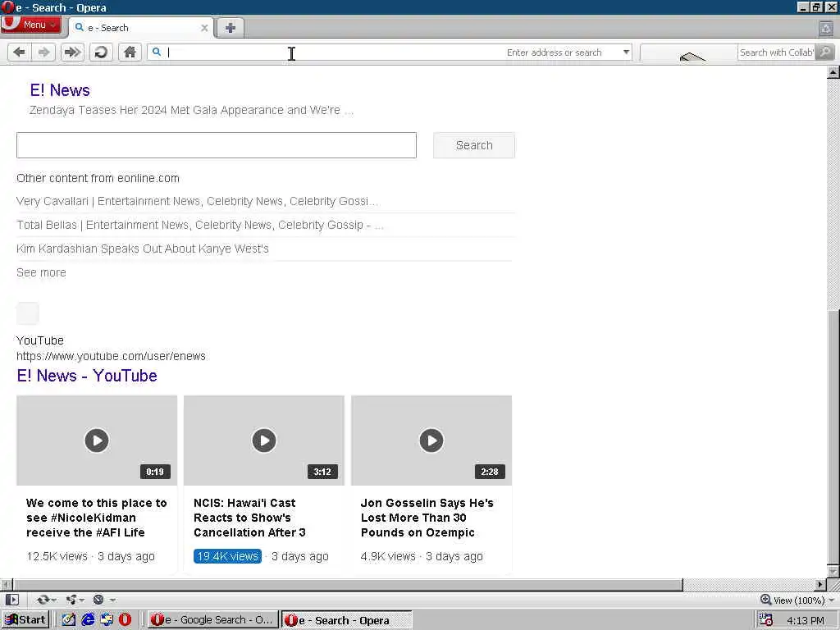Open the View (100%) zoom dropdown
Screen dimensions: 840x630
[x=804, y=600]
